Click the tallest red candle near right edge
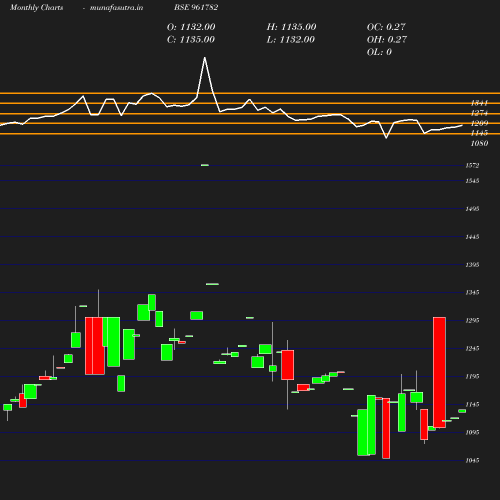 point(439,372)
